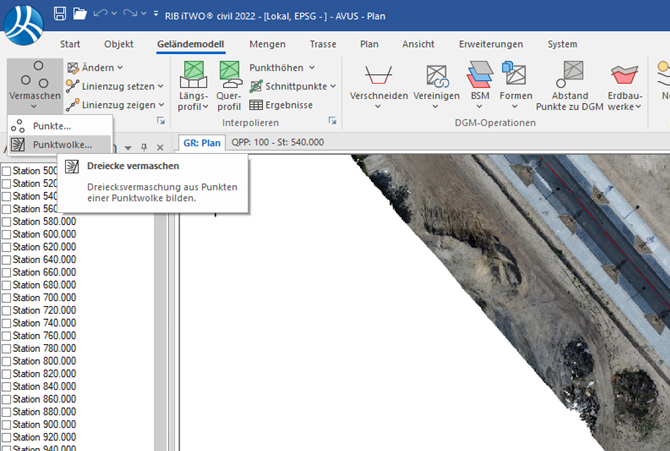
Task: Switch to the Trasse ribbon tab
Action: [x=322, y=44]
